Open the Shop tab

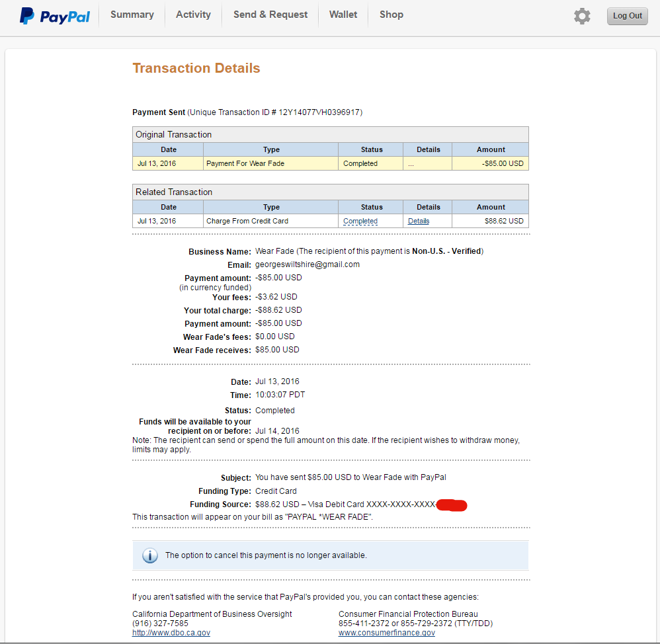click(x=392, y=15)
